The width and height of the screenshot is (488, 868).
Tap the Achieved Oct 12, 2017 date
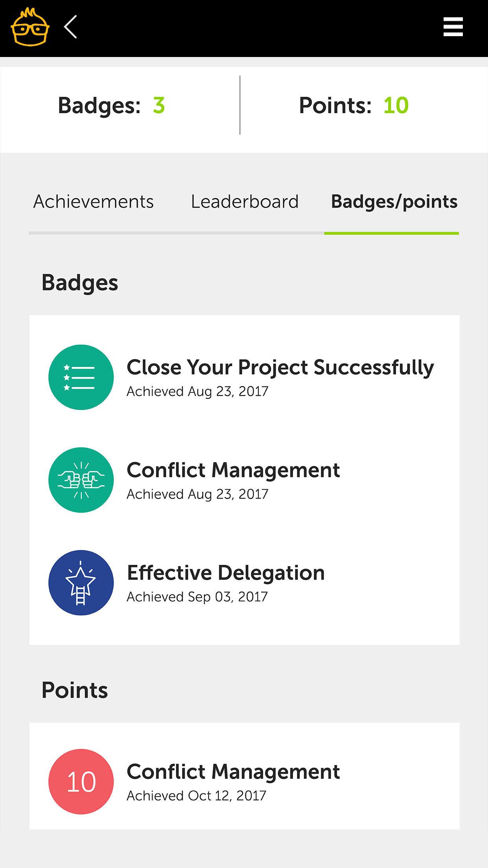click(x=196, y=796)
